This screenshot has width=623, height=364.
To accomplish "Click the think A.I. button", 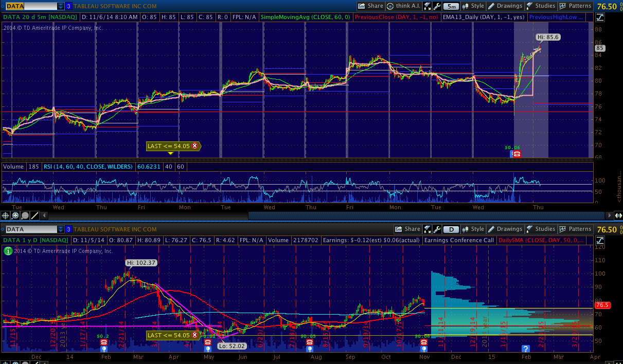I will tap(404, 6).
